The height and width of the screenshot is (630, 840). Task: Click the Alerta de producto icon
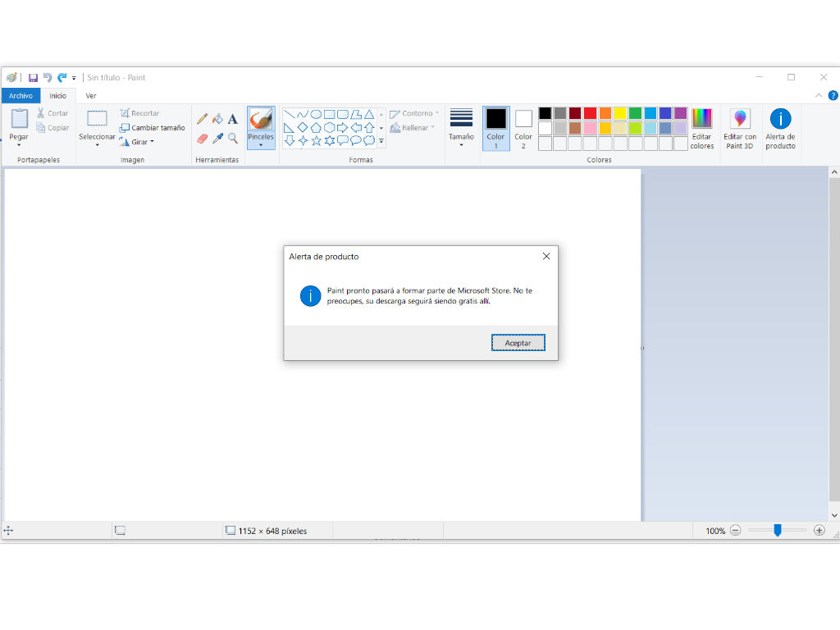click(780, 128)
